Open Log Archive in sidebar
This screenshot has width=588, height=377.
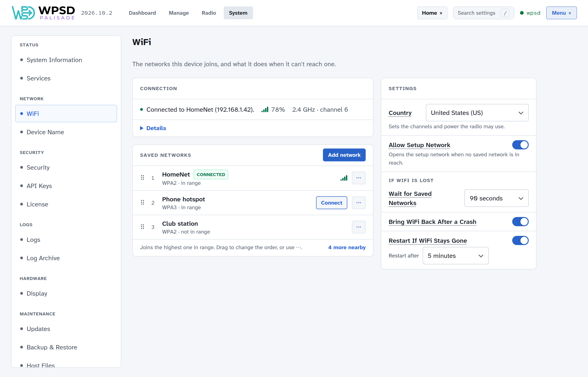coord(66,258)
